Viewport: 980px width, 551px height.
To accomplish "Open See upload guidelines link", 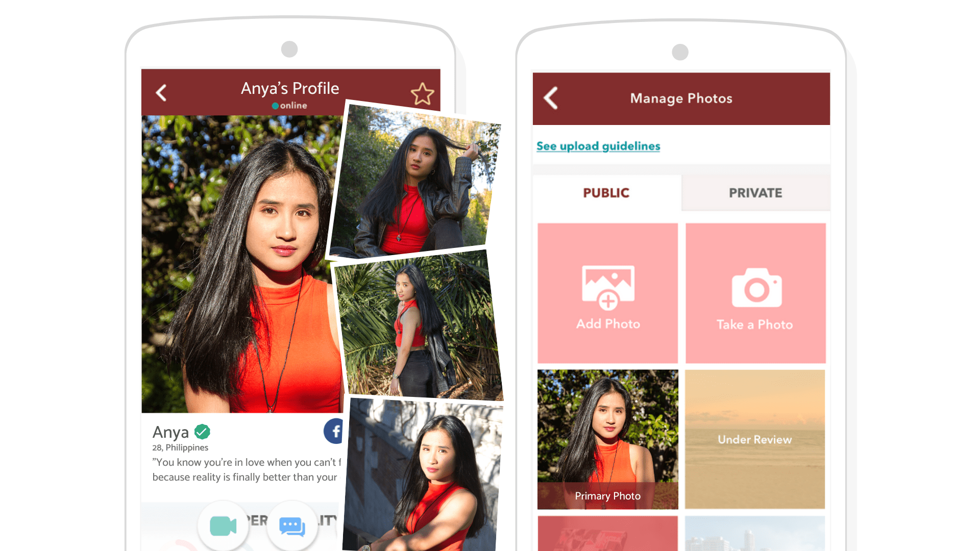I will 598,145.
